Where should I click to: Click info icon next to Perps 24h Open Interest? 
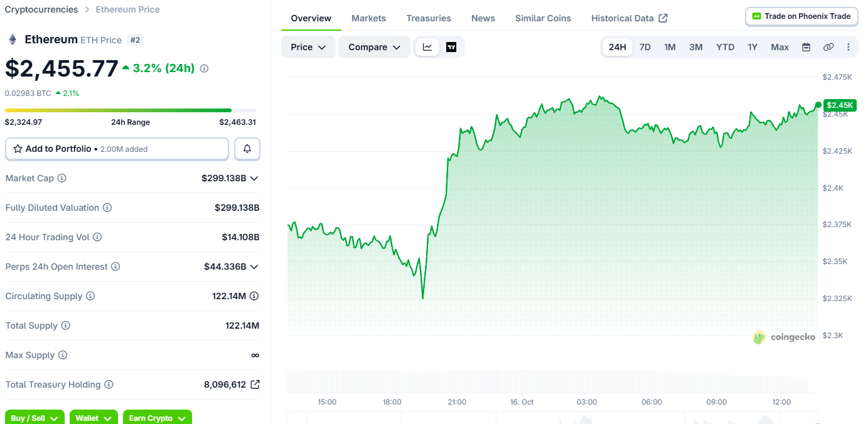point(115,267)
